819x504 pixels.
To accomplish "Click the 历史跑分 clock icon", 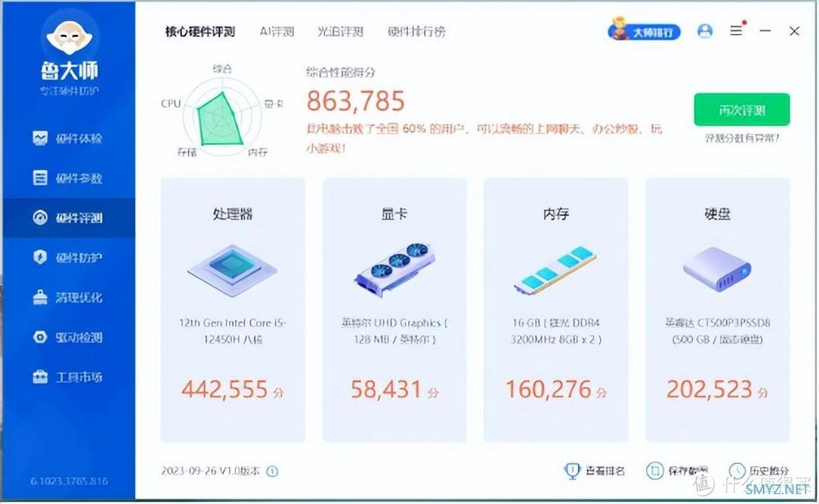I will pos(737,471).
